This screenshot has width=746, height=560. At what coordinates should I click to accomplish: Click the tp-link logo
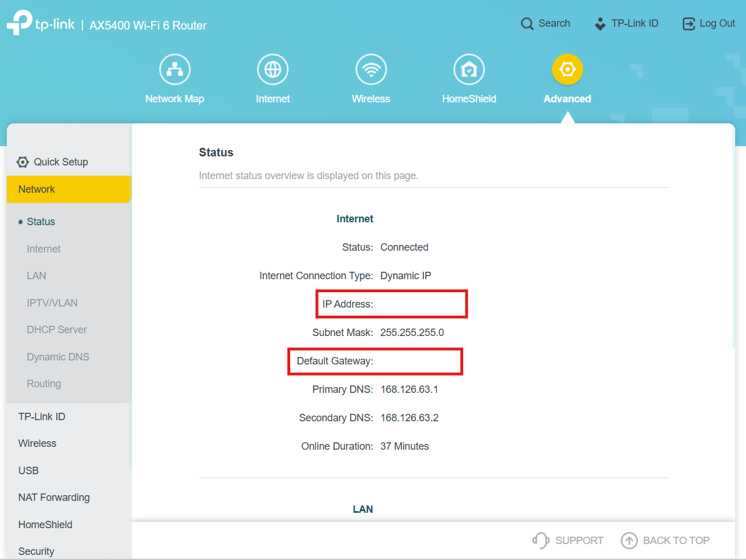(41, 23)
